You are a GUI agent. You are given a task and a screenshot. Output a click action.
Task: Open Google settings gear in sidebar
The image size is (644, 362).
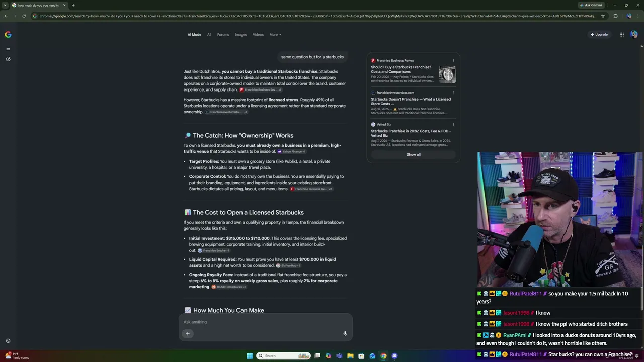[x=8, y=341]
